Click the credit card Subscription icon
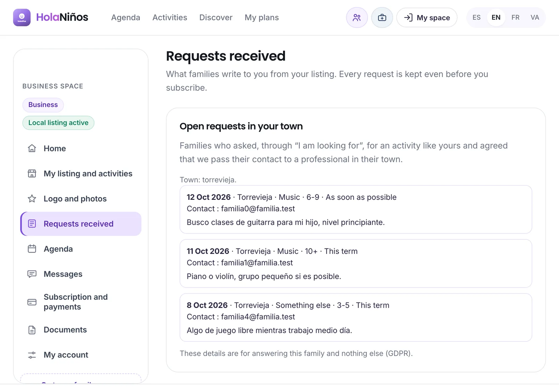559x392 pixels. click(x=32, y=302)
